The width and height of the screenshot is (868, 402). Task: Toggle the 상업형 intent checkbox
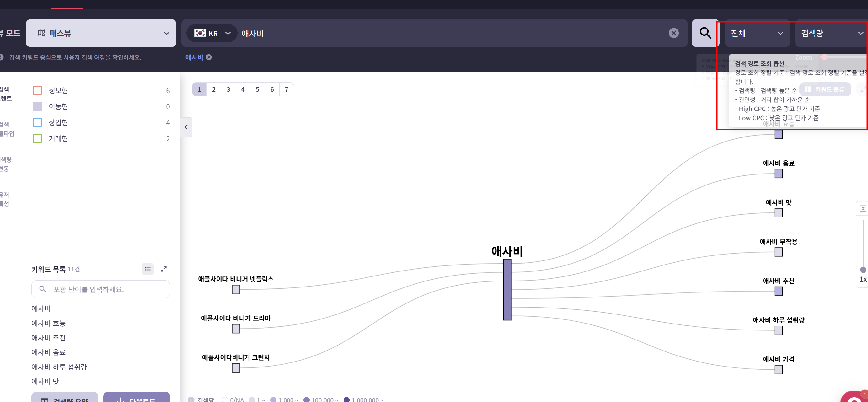[37, 122]
